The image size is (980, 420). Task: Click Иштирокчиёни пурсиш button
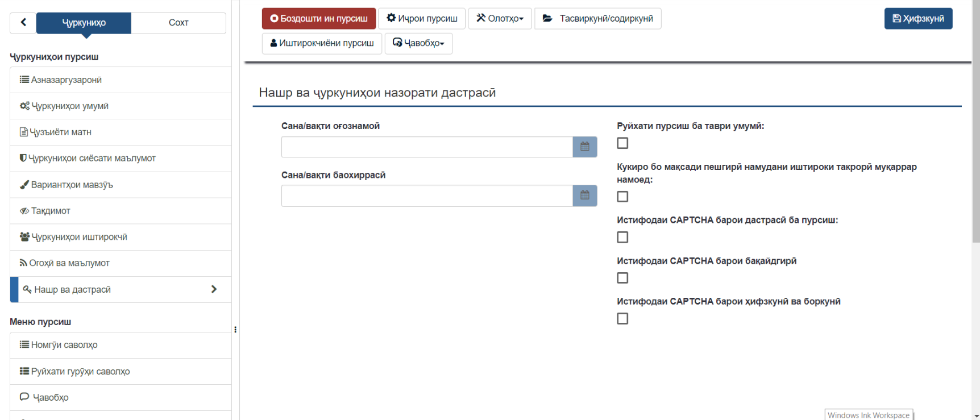tap(322, 43)
